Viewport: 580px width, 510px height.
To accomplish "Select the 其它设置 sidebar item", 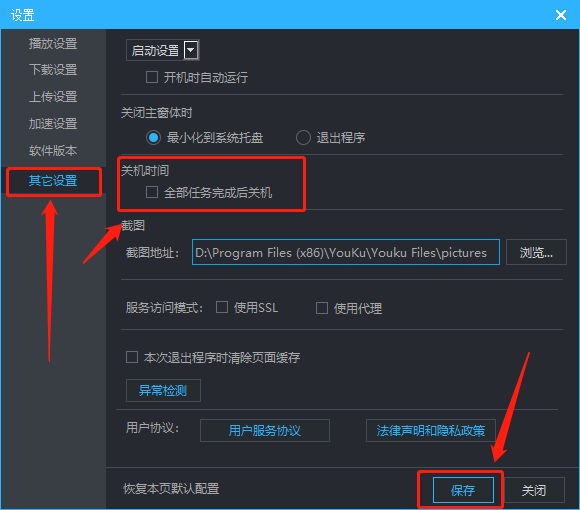I will coord(53,181).
